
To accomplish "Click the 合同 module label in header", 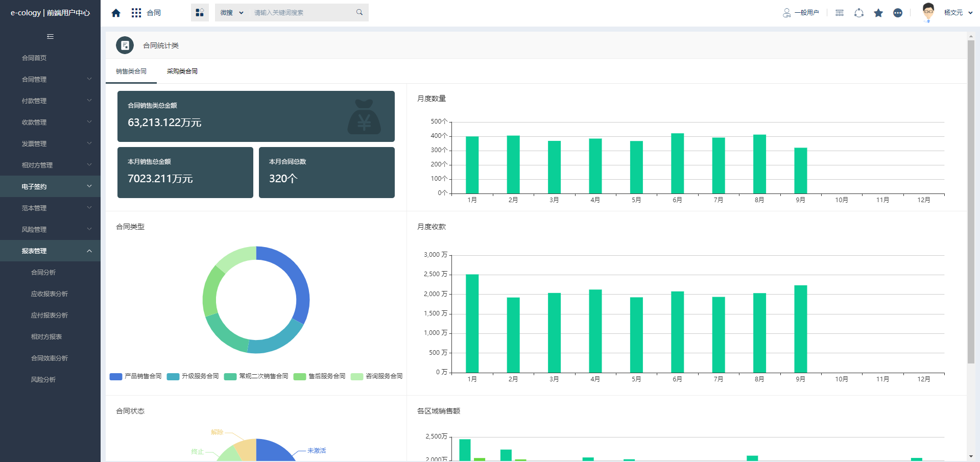I will (x=154, y=13).
